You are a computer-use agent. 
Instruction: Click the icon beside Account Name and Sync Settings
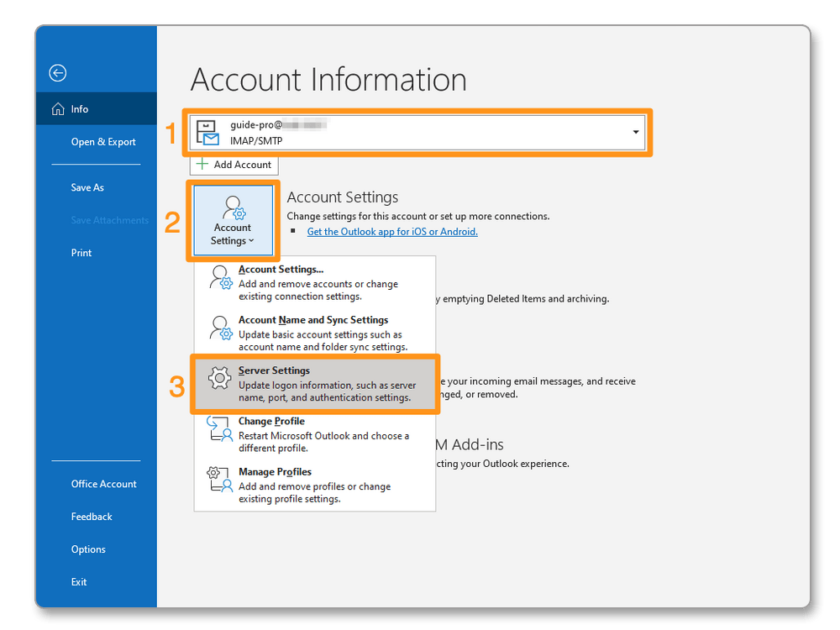coord(221,328)
